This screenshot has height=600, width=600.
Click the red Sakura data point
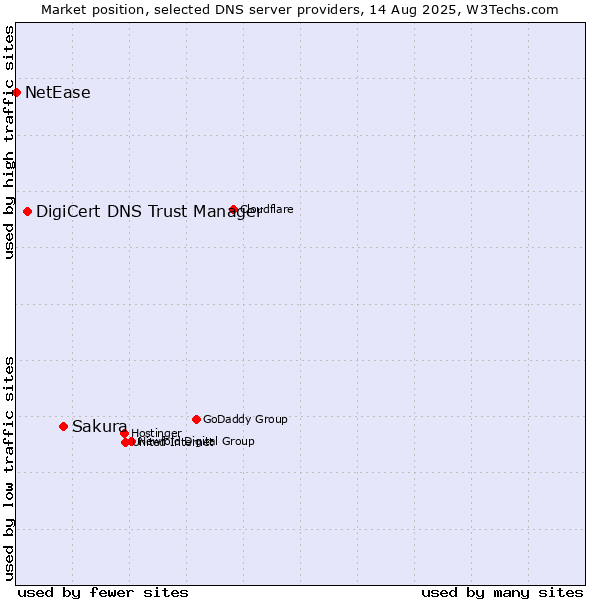64,426
